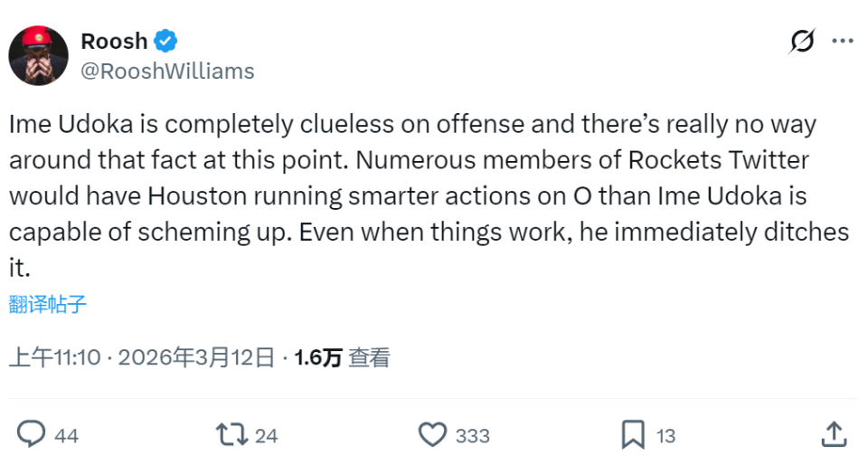Open the three-dot more options menu

coord(842,42)
